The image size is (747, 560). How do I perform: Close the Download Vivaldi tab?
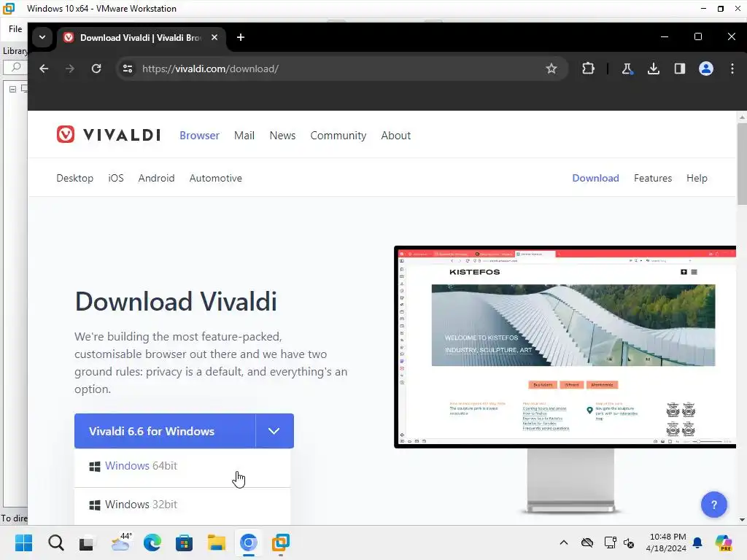(214, 37)
